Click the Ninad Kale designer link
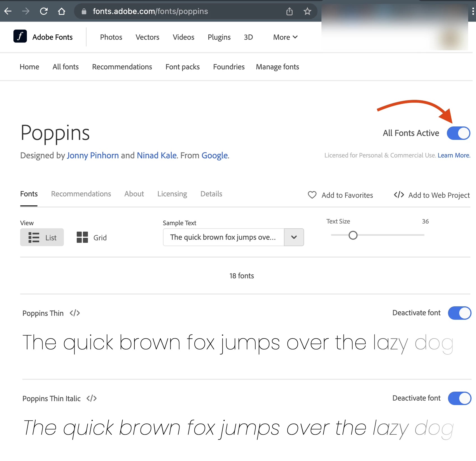 click(157, 155)
